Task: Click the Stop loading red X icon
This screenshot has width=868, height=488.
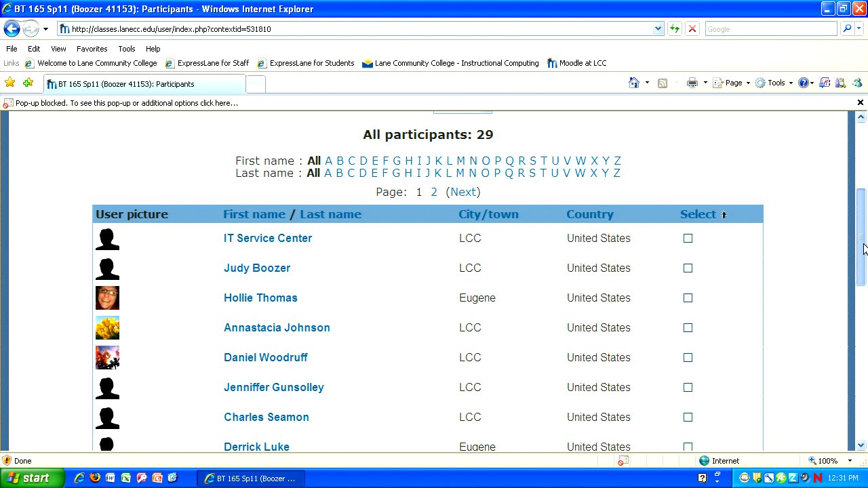Action: pyautogui.click(x=692, y=29)
